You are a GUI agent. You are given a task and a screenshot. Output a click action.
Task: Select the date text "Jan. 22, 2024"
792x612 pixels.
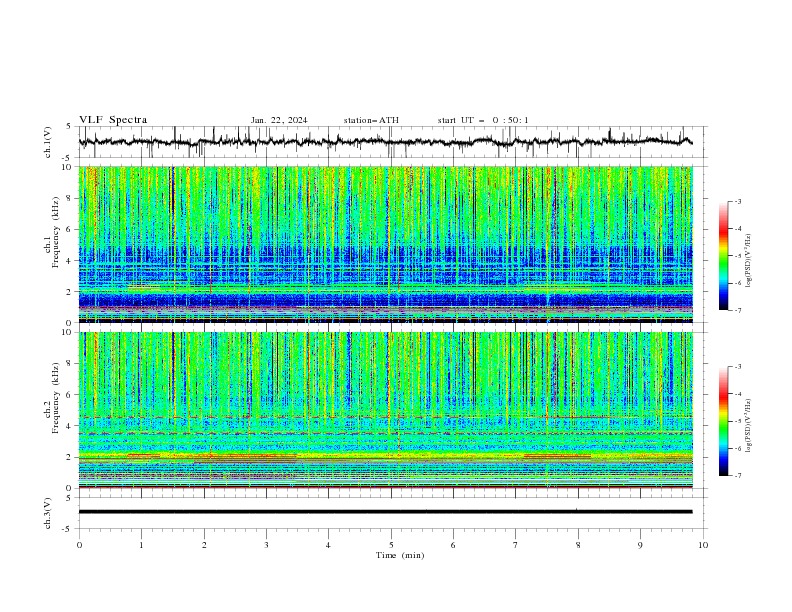coord(279,120)
